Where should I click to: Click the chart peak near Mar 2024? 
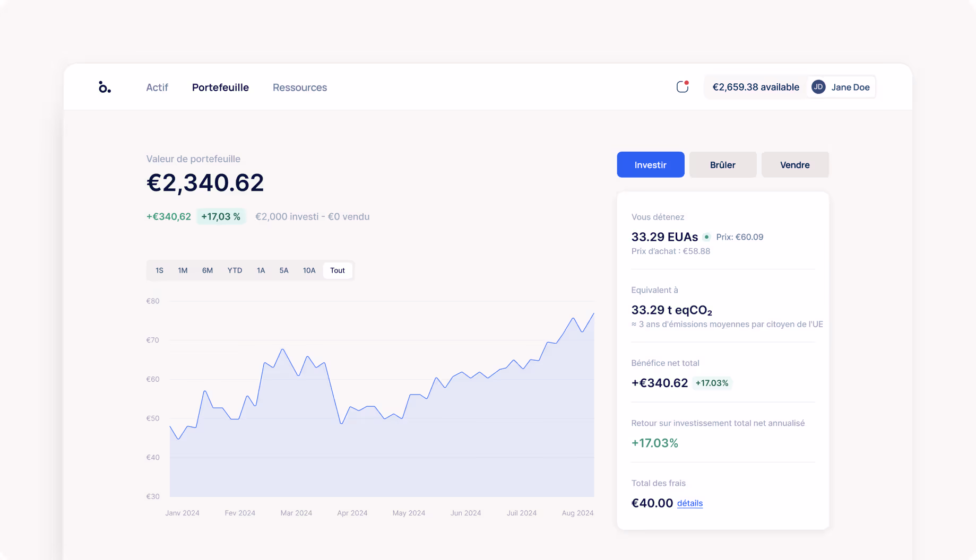(x=283, y=349)
